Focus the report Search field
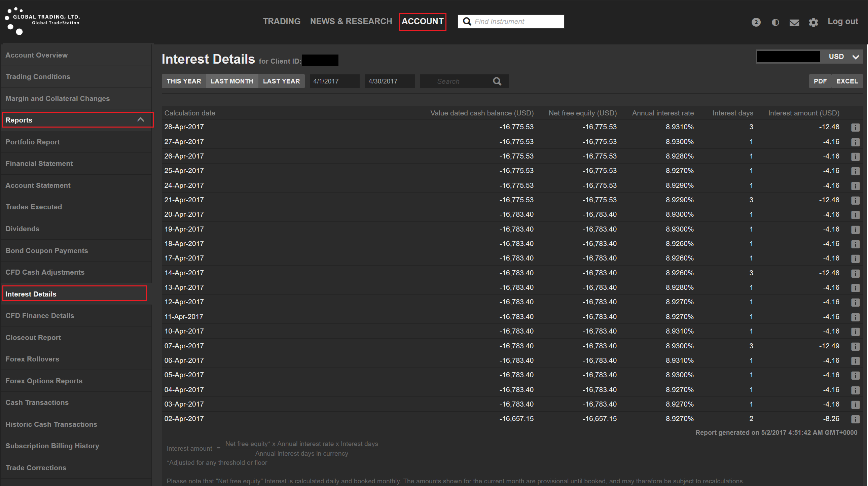The width and height of the screenshot is (868, 486). tap(464, 81)
